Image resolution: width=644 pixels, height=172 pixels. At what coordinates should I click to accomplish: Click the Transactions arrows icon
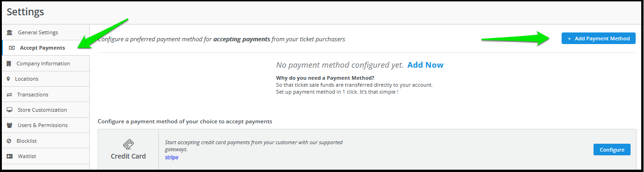coord(9,95)
